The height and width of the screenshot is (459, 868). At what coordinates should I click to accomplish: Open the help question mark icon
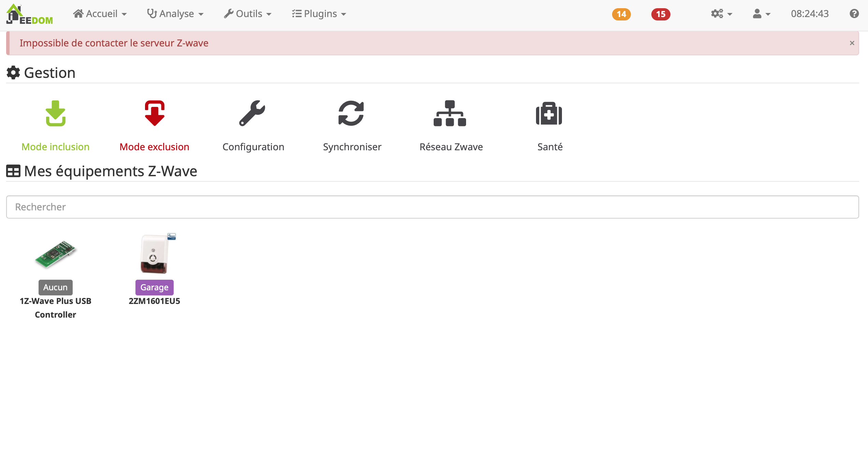[854, 14]
